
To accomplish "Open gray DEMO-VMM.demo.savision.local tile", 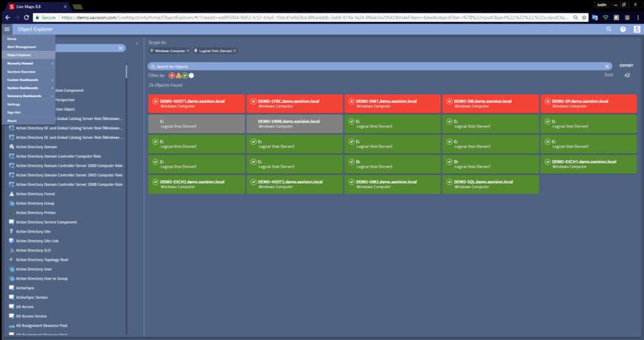I will click(x=294, y=124).
